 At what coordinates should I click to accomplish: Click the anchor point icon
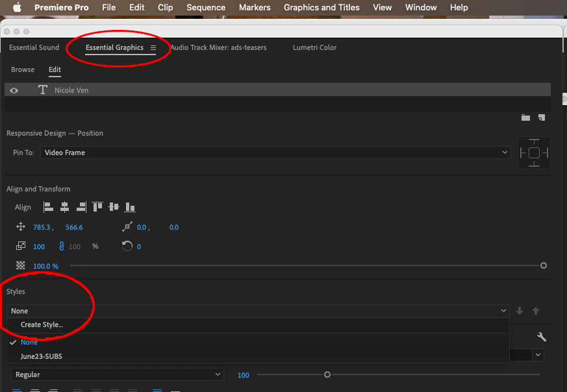click(127, 227)
